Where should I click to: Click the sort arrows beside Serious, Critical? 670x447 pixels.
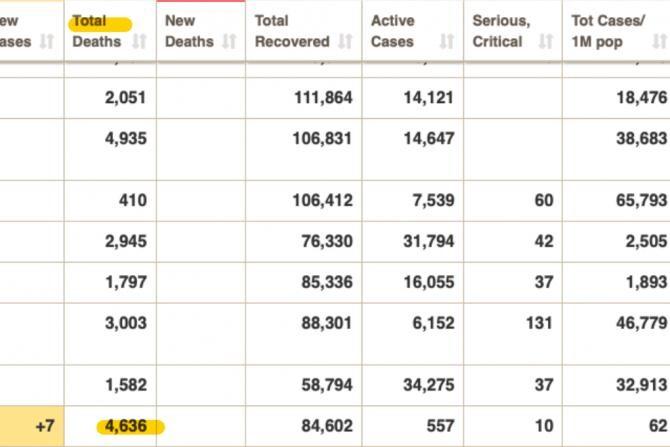click(545, 41)
